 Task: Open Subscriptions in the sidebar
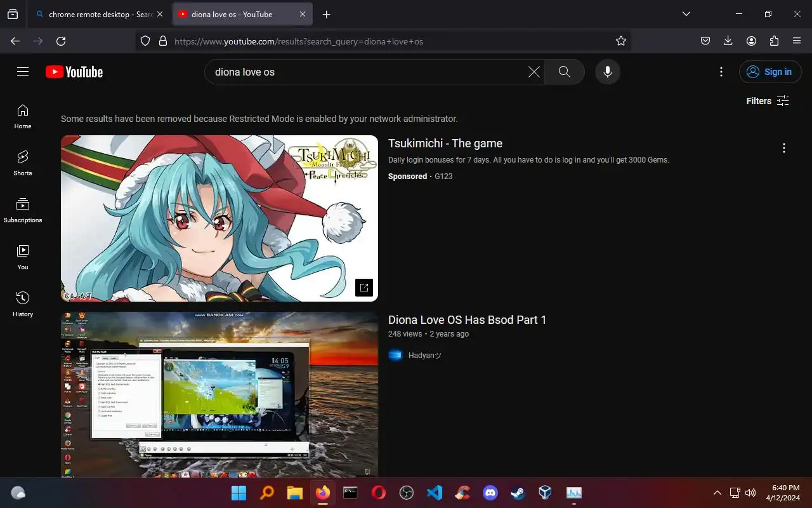click(x=23, y=211)
